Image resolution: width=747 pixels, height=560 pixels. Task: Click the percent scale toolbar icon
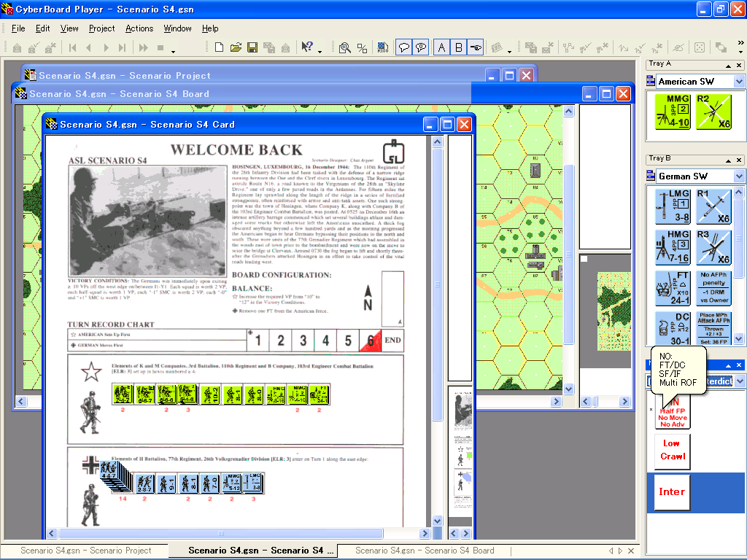[x=362, y=47]
